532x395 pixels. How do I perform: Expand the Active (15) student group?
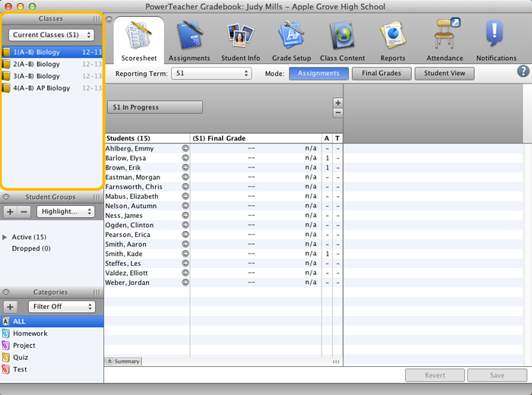click(x=5, y=237)
